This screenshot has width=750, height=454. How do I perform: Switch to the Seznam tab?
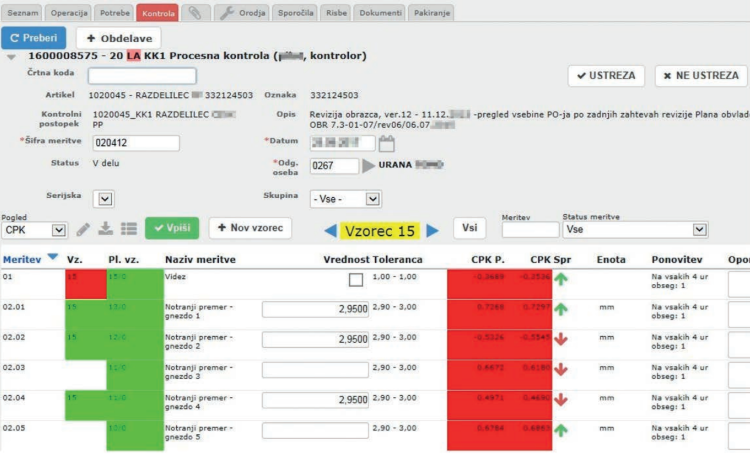pyautogui.click(x=22, y=13)
